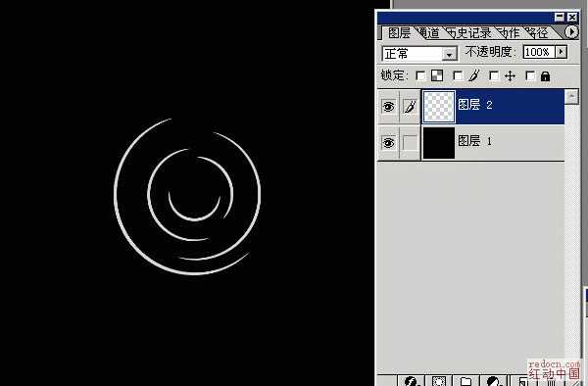
Task: Select the black 图层 1 thumbnail
Action: click(439, 143)
